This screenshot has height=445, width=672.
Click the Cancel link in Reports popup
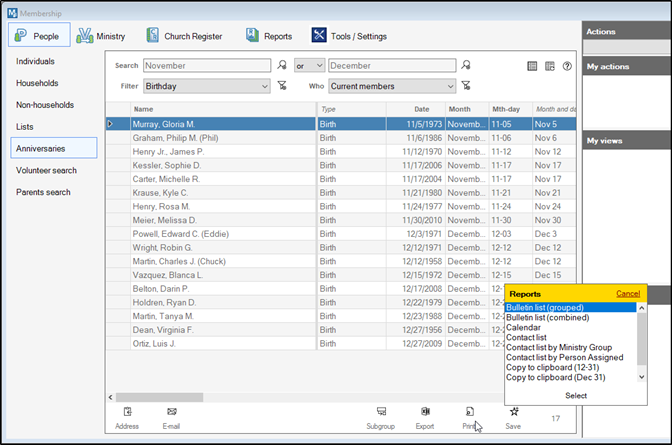click(628, 294)
